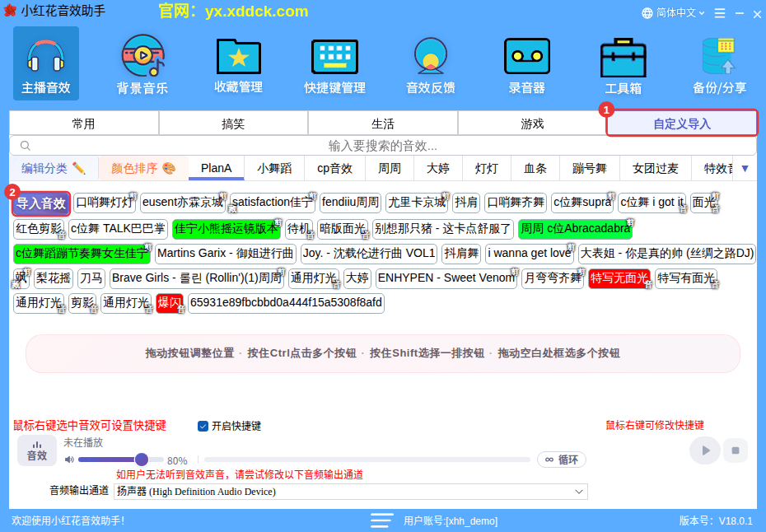The width and height of the screenshot is (766, 532).
Task: Click 编辑分类 edit categories button
Action: pyautogui.click(x=54, y=169)
